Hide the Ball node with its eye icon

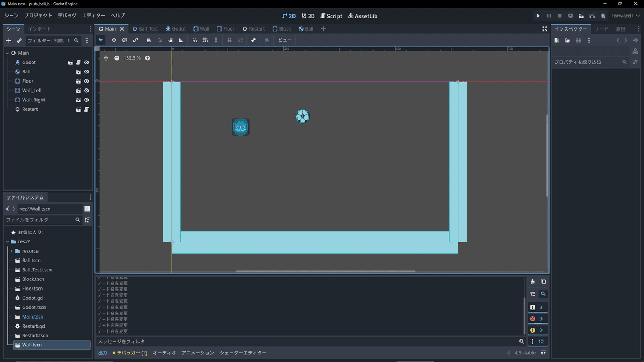[86, 71]
